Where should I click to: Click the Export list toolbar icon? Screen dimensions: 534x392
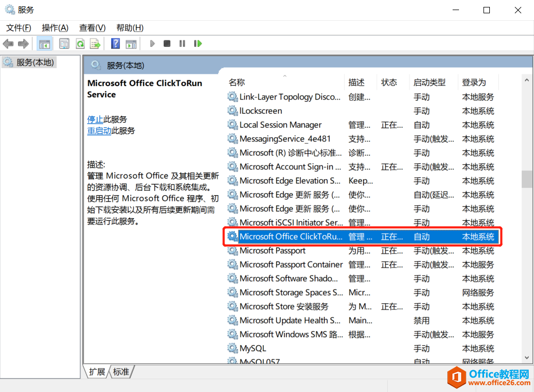coord(95,44)
